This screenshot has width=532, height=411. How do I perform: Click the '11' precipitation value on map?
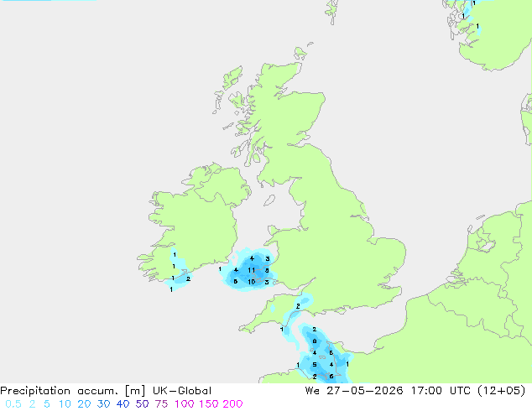click(x=251, y=270)
